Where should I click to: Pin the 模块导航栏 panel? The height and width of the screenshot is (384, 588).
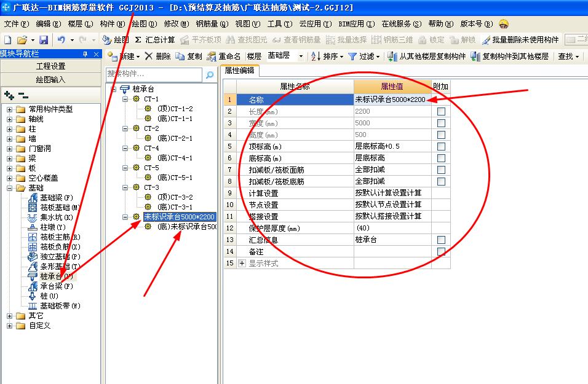[85, 54]
